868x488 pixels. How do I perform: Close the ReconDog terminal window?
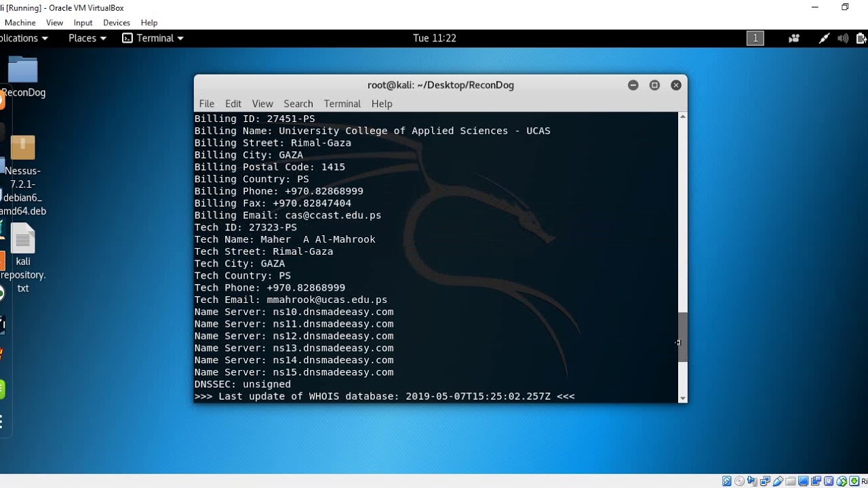[676, 85]
